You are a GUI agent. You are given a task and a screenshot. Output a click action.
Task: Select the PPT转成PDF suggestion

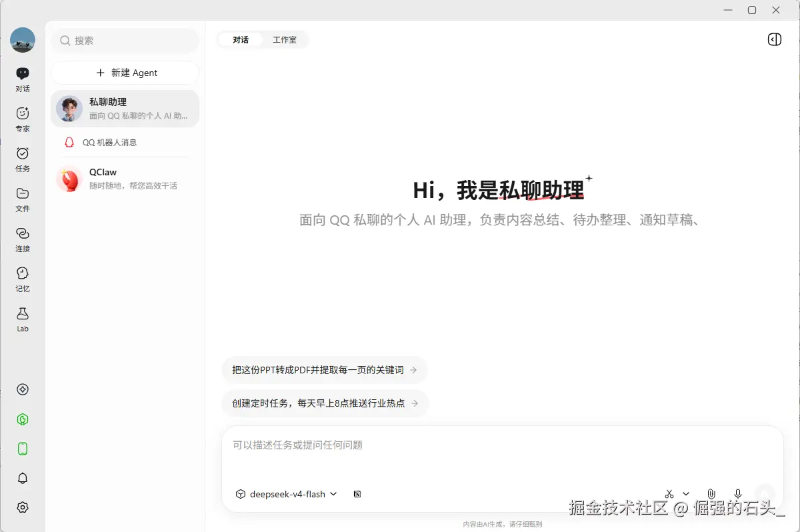(325, 369)
